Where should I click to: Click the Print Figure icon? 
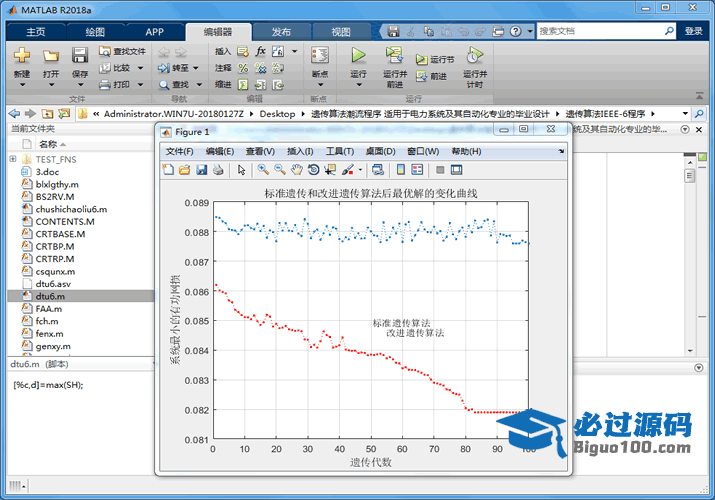pyautogui.click(x=218, y=170)
